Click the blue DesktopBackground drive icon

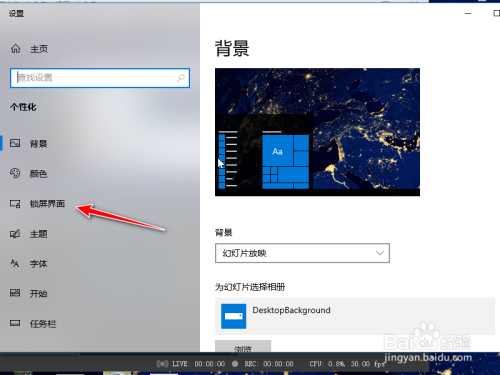pyautogui.click(x=234, y=316)
